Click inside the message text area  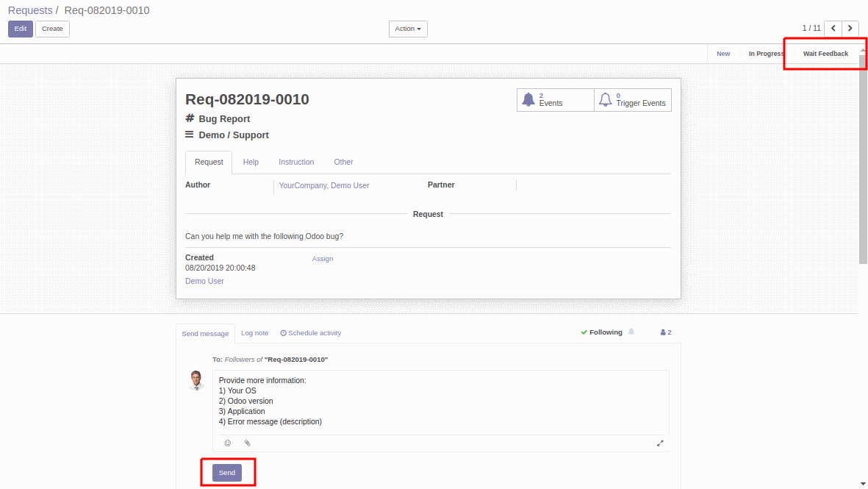[441, 402]
